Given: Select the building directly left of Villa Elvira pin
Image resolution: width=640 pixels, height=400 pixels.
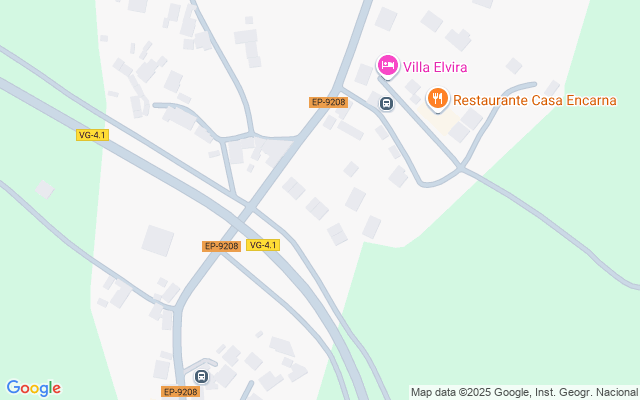Looking at the screenshot, I should tap(363, 75).
